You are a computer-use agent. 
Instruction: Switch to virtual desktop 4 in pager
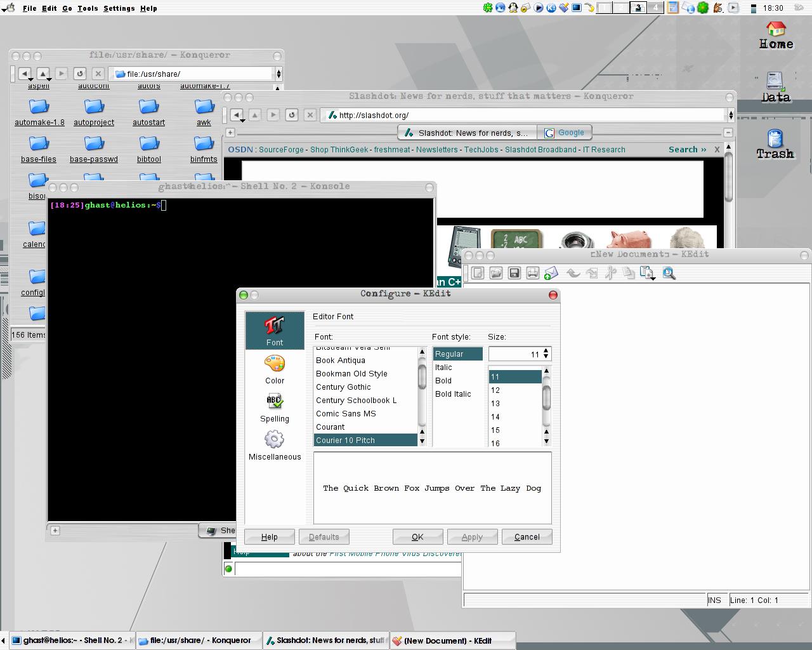coord(656,8)
